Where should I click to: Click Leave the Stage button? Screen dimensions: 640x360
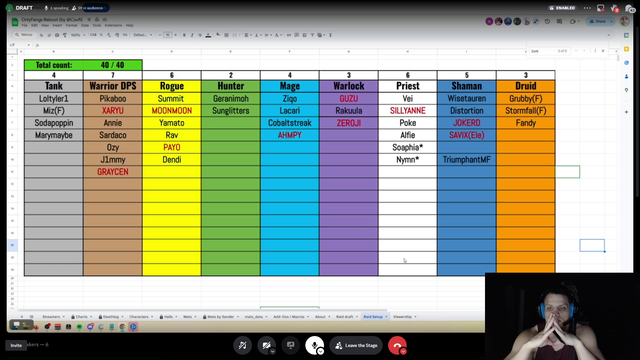coord(356,345)
